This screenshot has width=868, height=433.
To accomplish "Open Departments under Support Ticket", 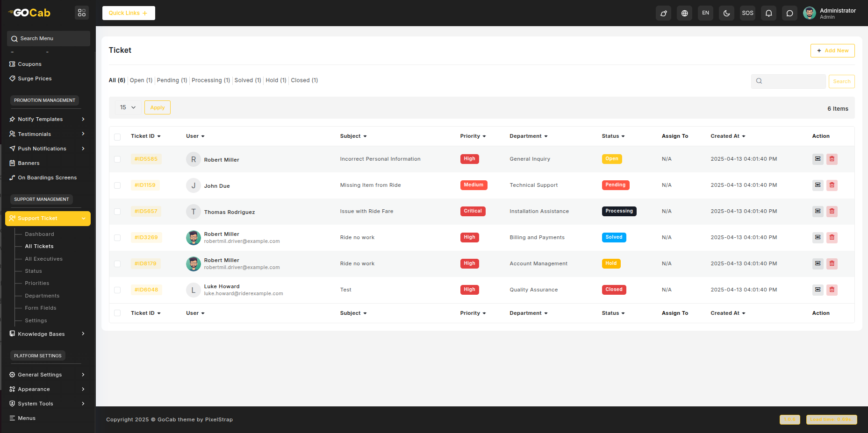I will coord(42,296).
